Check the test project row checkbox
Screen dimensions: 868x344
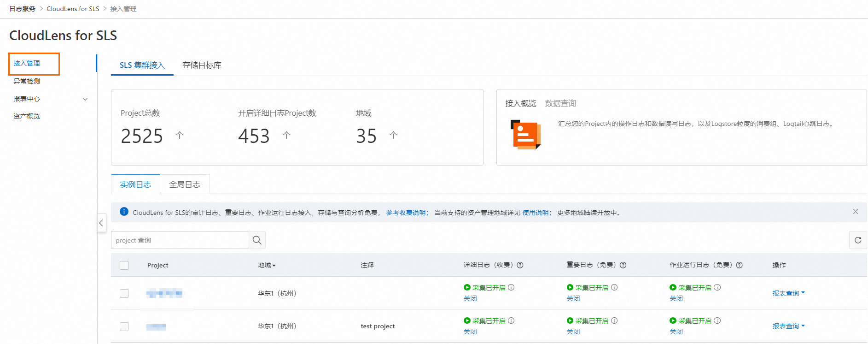coord(124,326)
